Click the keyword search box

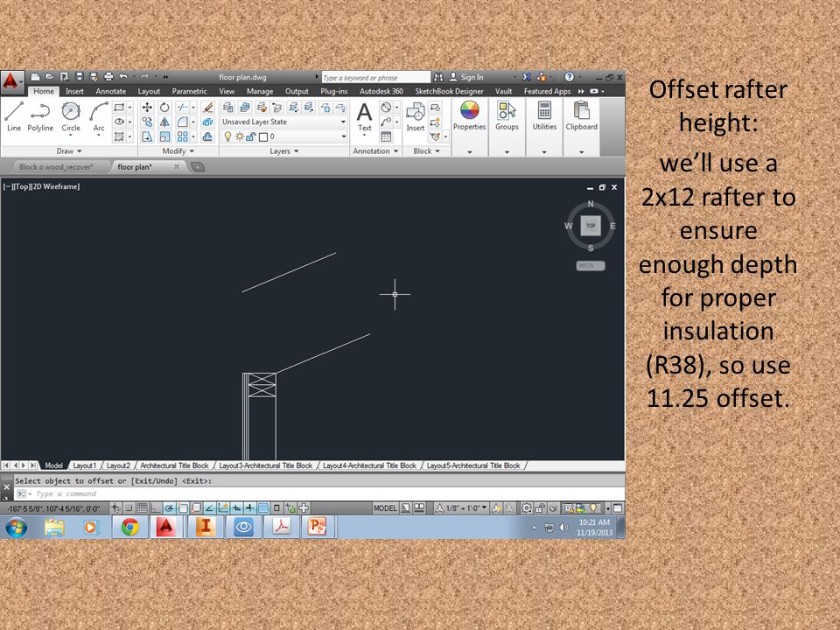(x=375, y=78)
